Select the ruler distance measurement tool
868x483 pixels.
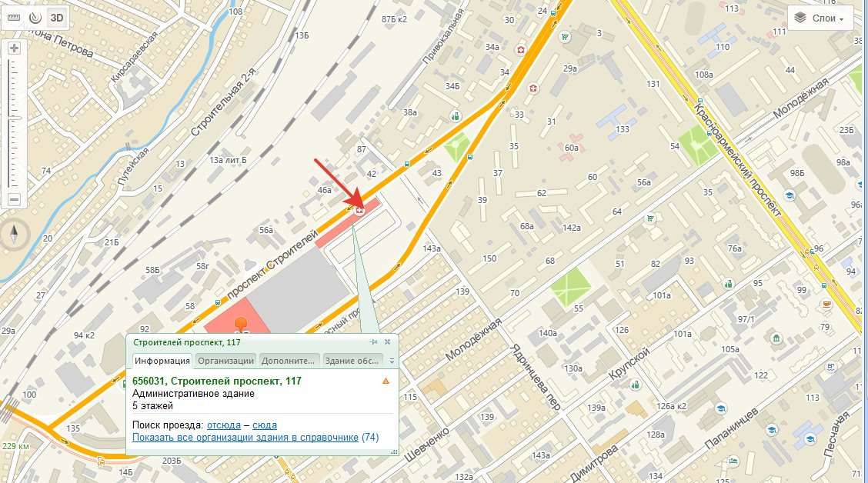coord(13,18)
